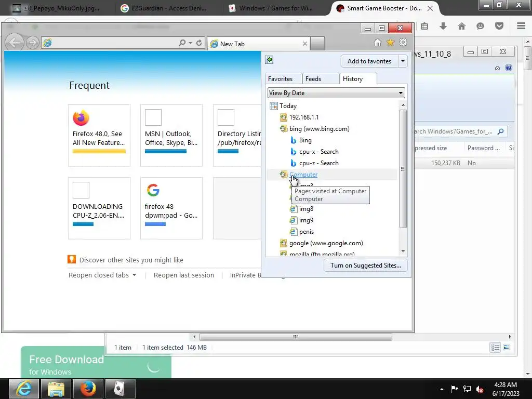Open the Solitaire cards taskbar icon
Screen dimensions: 532x399
pos(121,389)
